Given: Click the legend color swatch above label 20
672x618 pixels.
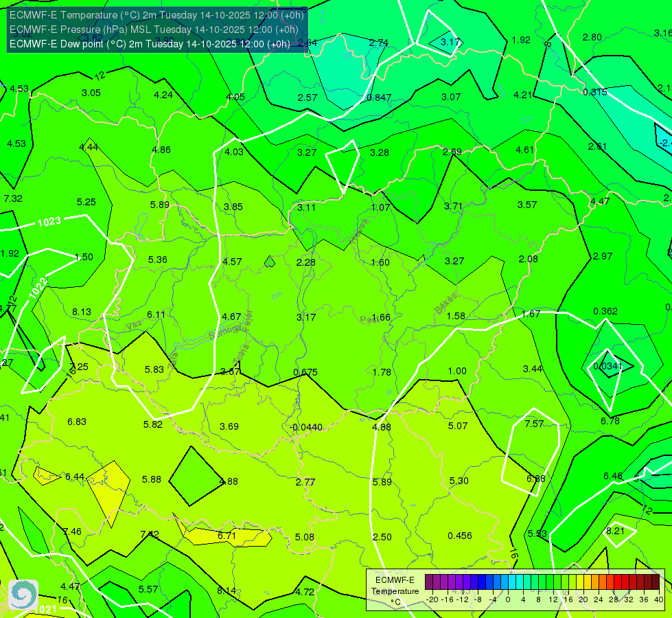Looking at the screenshot, I should click(x=579, y=582).
